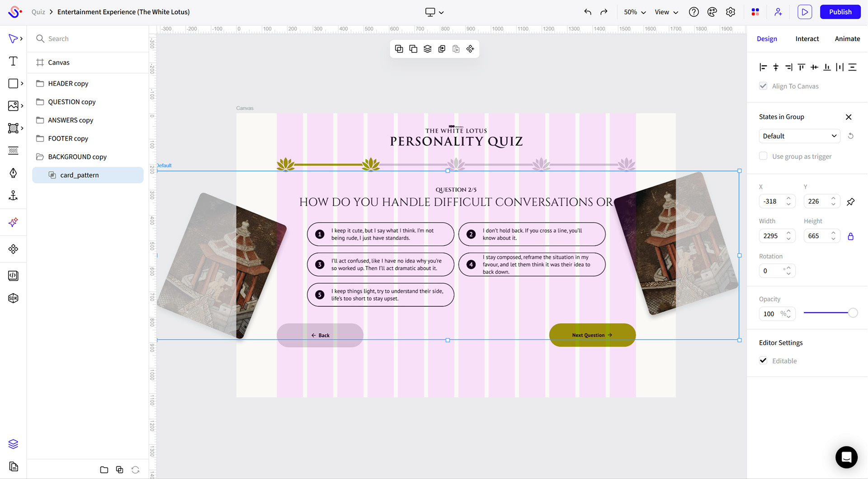868x479 pixels.
Task: Toggle the Editable checkbox
Action: click(x=763, y=361)
